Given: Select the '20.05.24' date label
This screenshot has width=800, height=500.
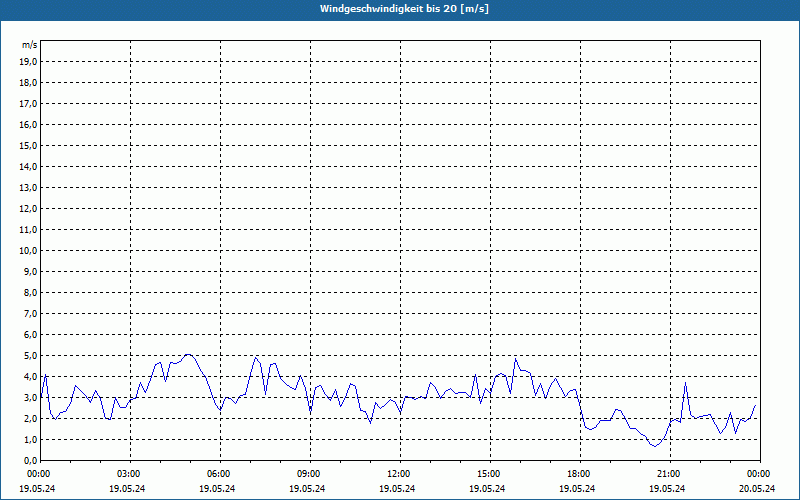Looking at the screenshot, I should pyautogui.click(x=757, y=488).
